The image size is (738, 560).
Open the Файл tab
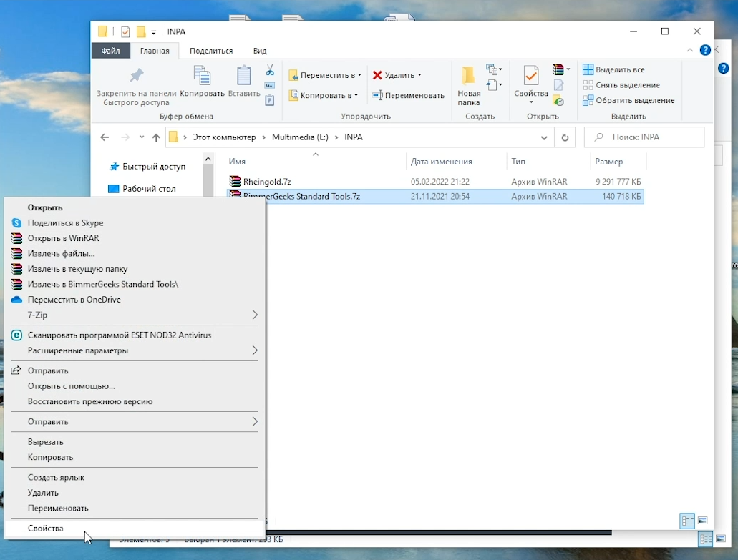click(111, 51)
